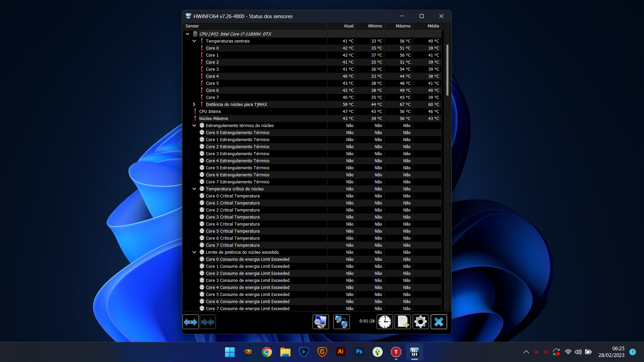Launch Google Chrome from the taskbar
The height and width of the screenshot is (362, 644).
(x=267, y=352)
